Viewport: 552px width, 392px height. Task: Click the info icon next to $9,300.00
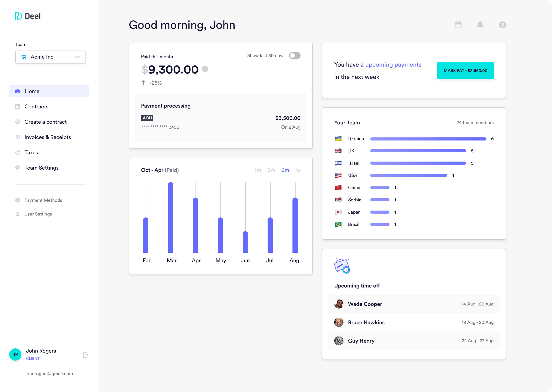(205, 69)
